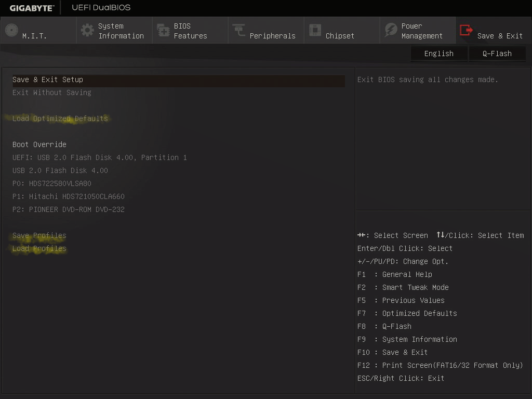The image size is (532, 399).
Task: Change language with the English button
Action: pos(438,54)
